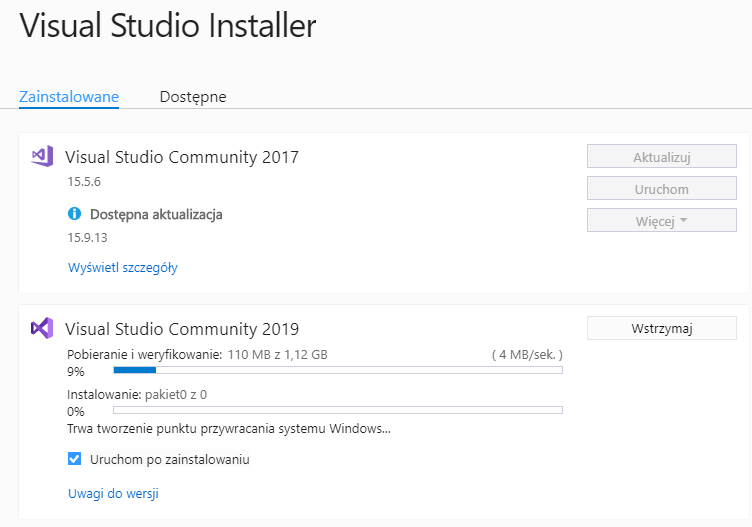
Task: Click the installed version 15.5.6 text
Action: pos(84,182)
